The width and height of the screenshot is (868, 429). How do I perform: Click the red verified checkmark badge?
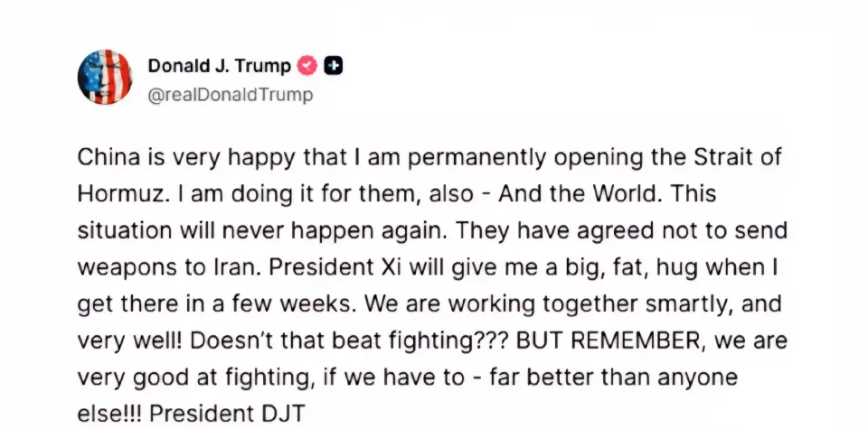[307, 65]
